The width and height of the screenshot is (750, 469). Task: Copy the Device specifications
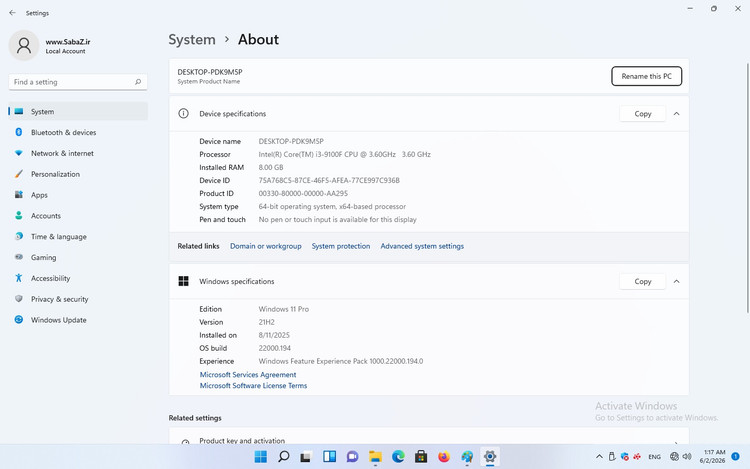click(x=642, y=114)
